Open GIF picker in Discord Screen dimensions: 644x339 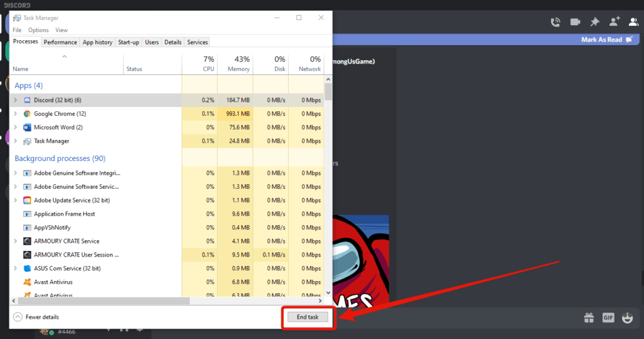click(x=608, y=318)
